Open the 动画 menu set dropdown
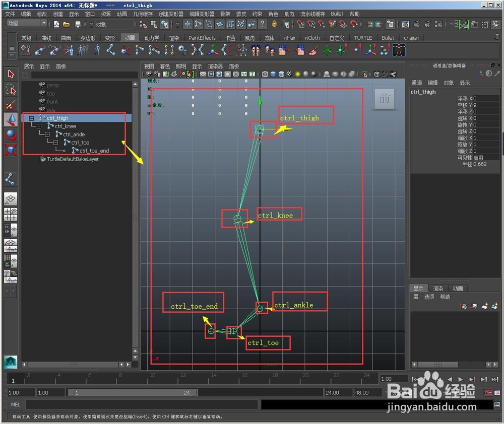 click(x=44, y=23)
